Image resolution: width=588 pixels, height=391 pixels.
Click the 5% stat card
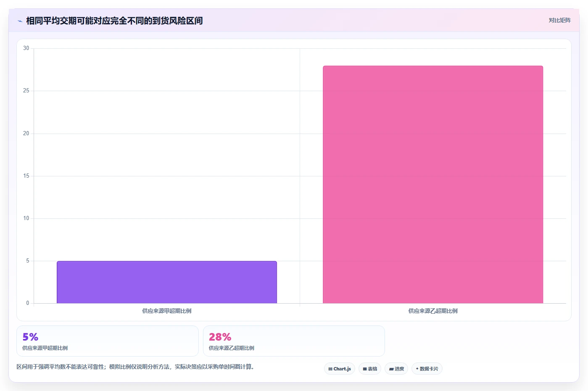pyautogui.click(x=108, y=341)
